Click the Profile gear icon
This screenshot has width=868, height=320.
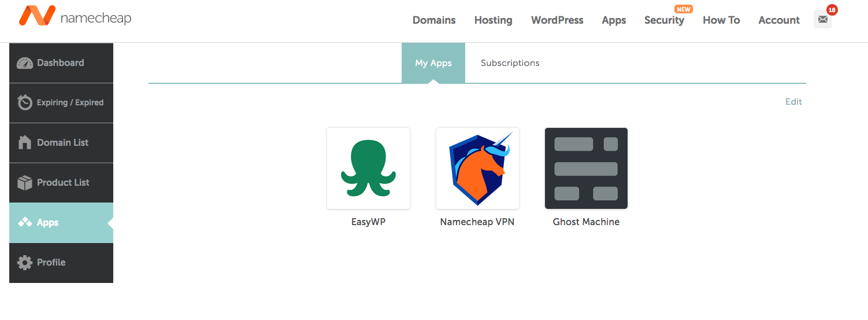point(25,262)
